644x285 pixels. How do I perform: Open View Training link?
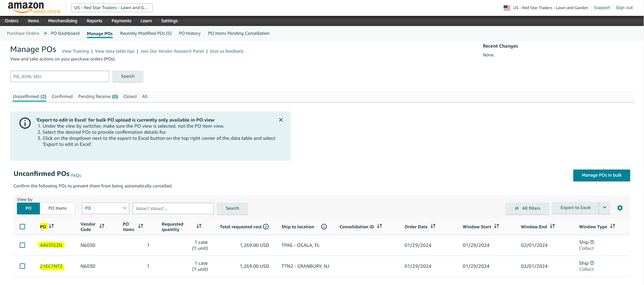coord(75,51)
